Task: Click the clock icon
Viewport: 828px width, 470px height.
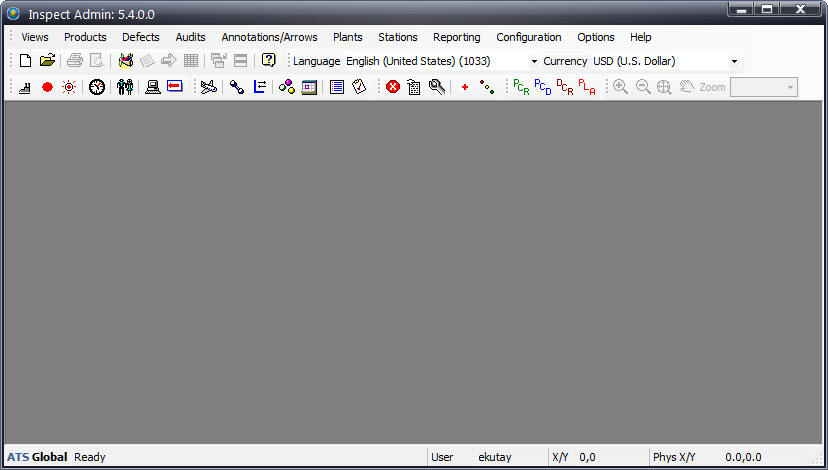Action: tap(97, 87)
